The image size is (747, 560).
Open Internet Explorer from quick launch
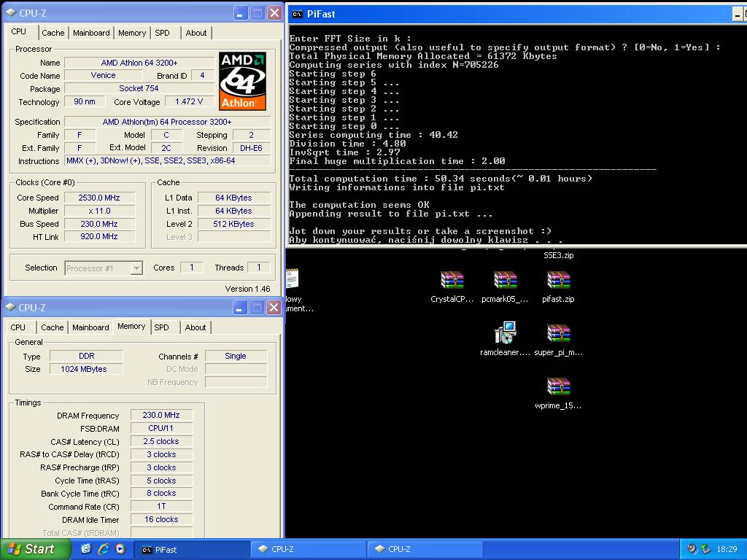click(x=104, y=549)
